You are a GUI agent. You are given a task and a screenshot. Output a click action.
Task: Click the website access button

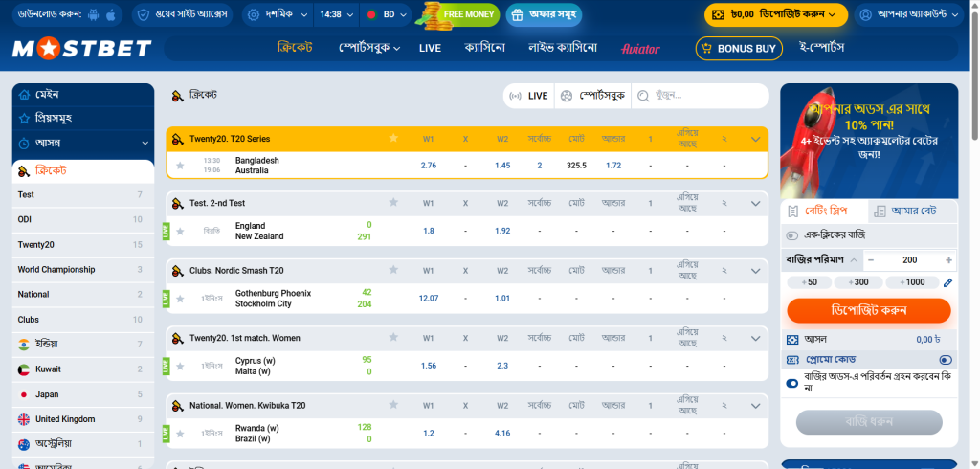tap(182, 14)
